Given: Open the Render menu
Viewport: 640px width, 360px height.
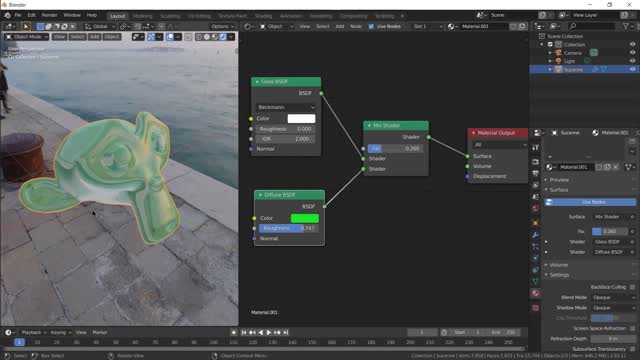Looking at the screenshot, I should click(x=49, y=15).
